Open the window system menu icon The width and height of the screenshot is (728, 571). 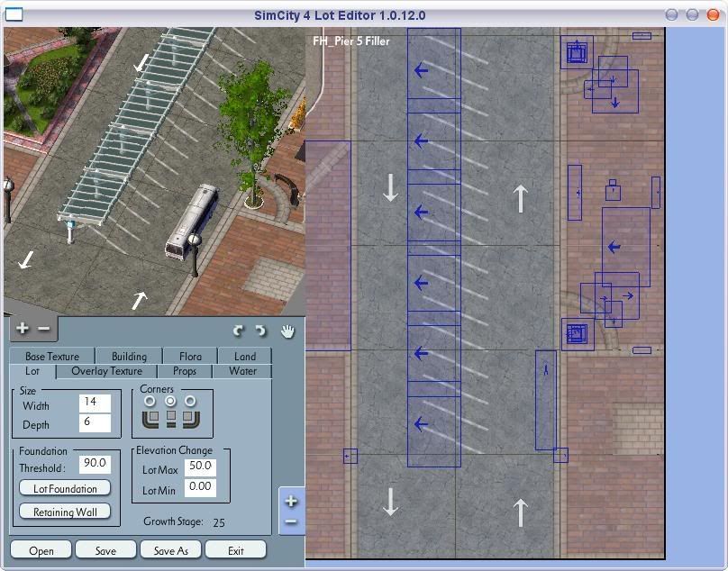[14, 14]
